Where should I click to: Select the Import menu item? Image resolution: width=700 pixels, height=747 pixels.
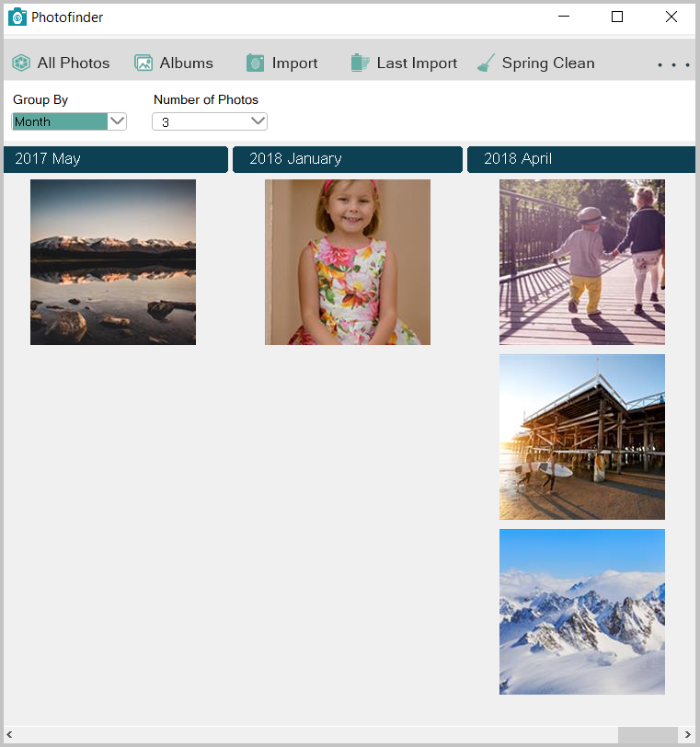click(x=281, y=63)
